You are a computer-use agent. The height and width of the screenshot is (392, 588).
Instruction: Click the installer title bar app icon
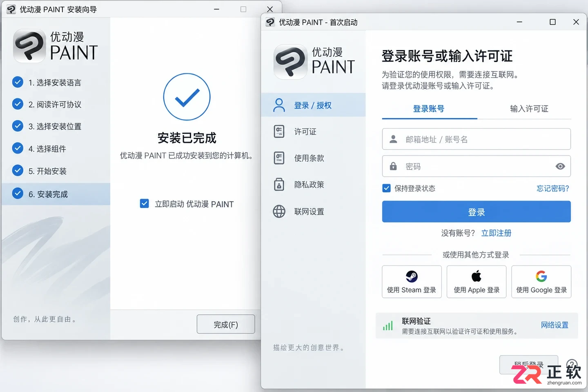click(11, 9)
